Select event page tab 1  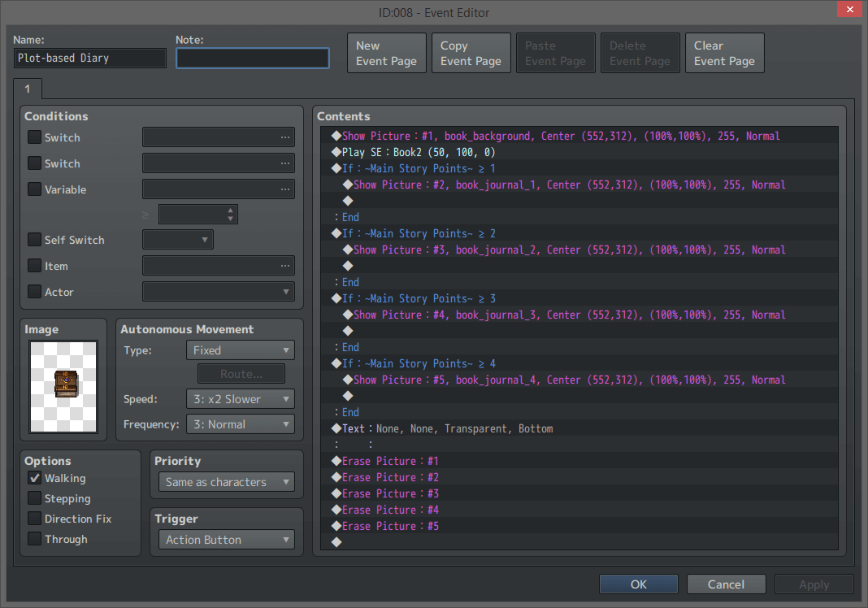(27, 89)
